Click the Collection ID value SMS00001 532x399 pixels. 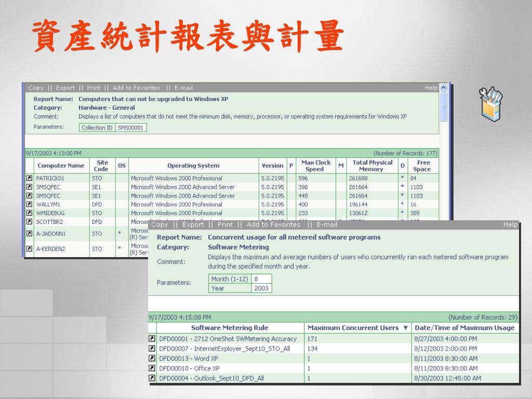pyautogui.click(x=130, y=128)
